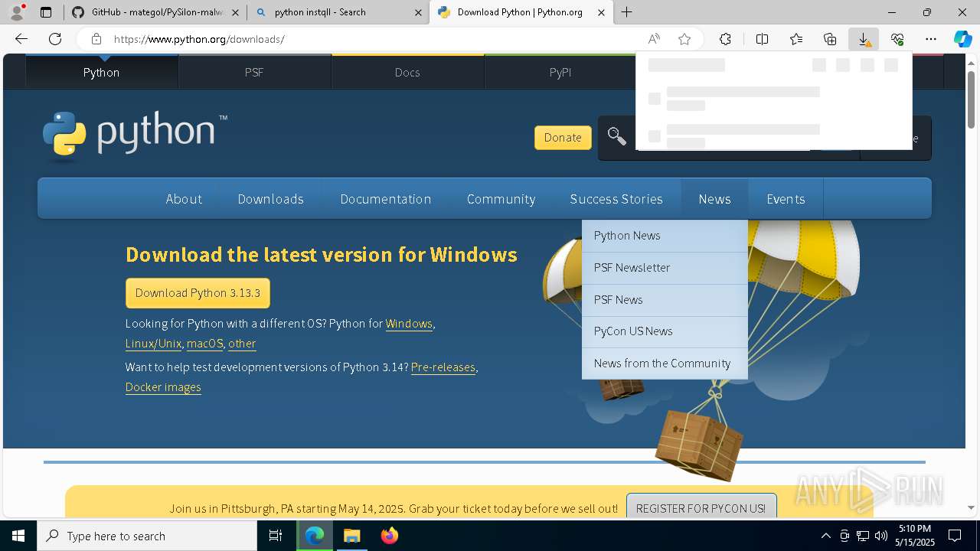980x551 pixels.
Task: Choose PyCon US News entry
Action: pyautogui.click(x=665, y=331)
